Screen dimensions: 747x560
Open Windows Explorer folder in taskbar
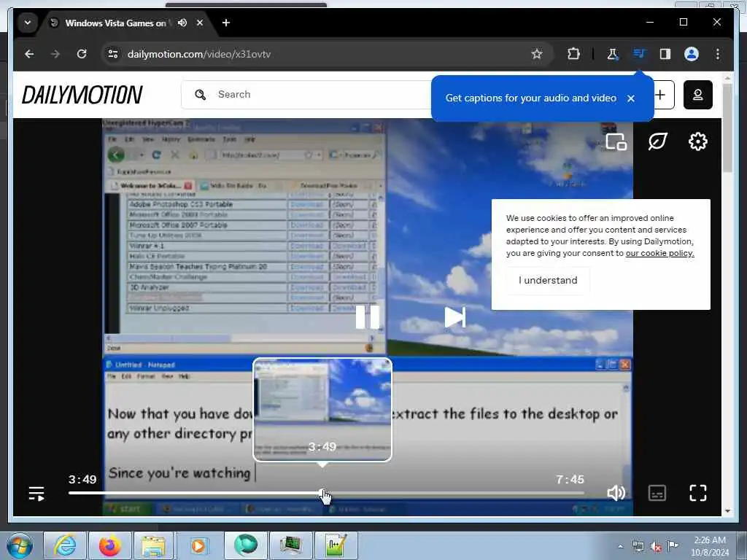(153, 545)
